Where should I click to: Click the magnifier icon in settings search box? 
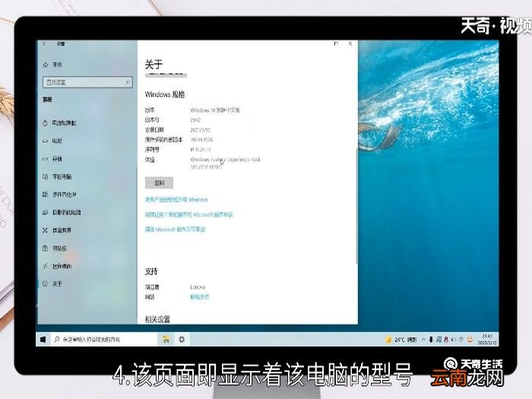point(128,82)
